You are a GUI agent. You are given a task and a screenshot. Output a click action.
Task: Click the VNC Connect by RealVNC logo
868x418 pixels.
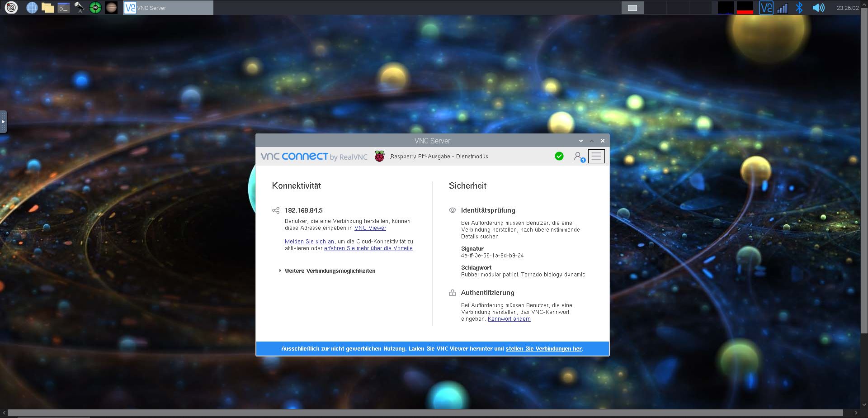tap(314, 157)
